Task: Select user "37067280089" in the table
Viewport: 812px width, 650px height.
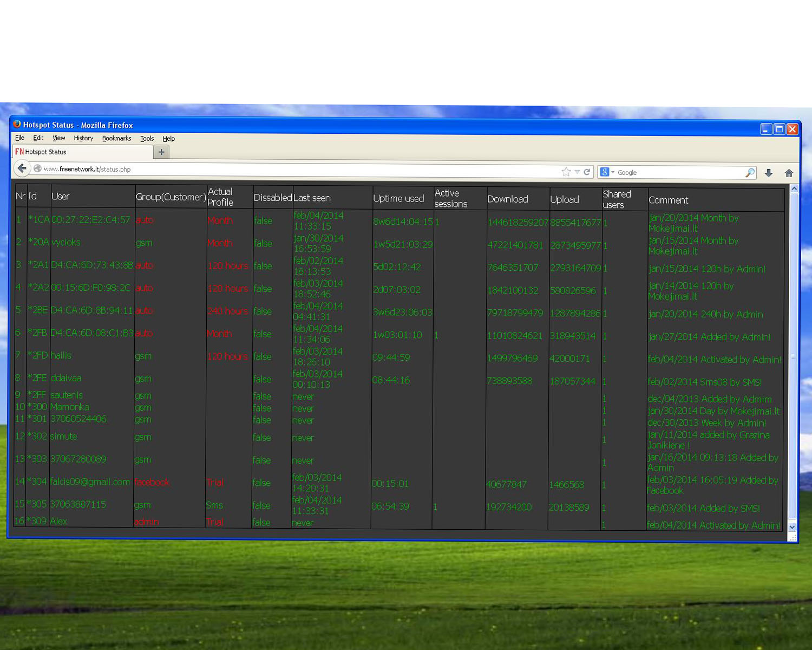Action: (x=78, y=459)
